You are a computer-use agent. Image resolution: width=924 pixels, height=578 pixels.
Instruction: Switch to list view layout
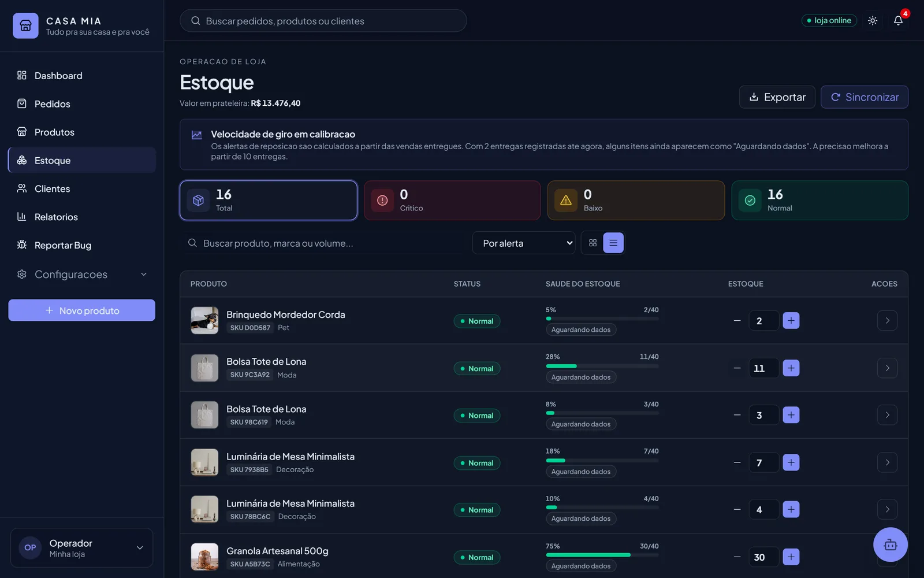point(613,243)
